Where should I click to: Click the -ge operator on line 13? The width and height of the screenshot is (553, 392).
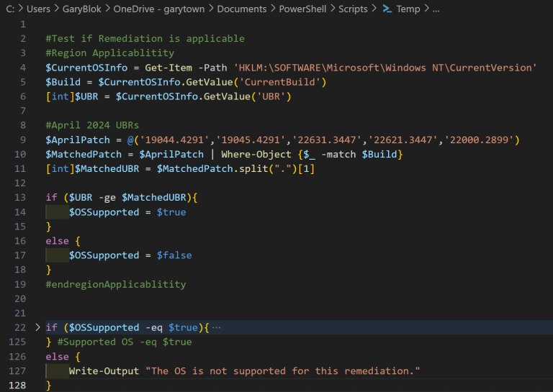point(107,197)
